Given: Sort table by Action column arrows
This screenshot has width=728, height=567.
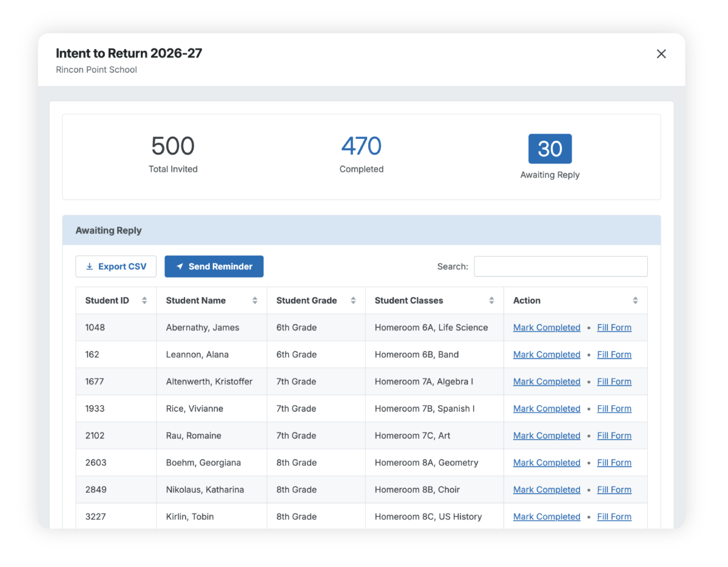Looking at the screenshot, I should pyautogui.click(x=635, y=301).
